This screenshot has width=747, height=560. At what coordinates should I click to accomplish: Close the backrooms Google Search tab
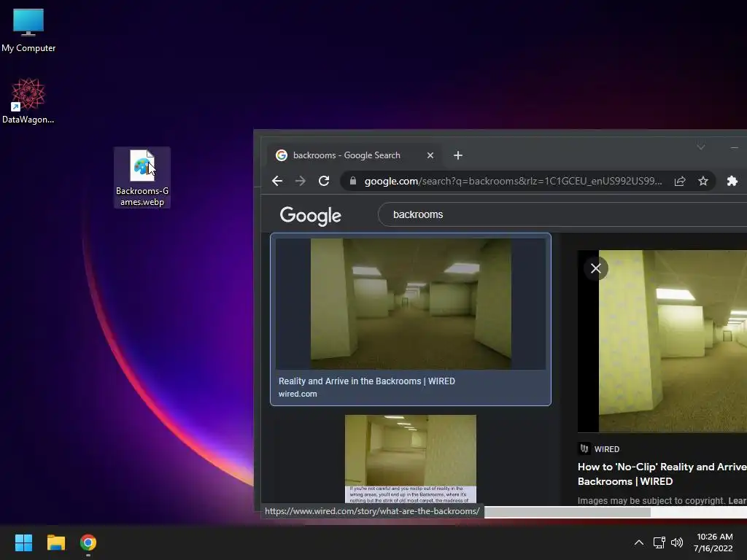430,155
